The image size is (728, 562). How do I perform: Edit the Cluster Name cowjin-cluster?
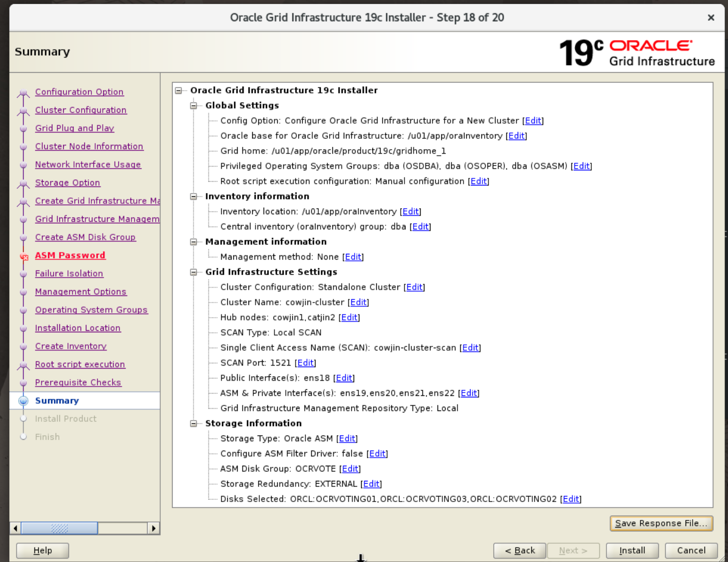[x=358, y=302]
